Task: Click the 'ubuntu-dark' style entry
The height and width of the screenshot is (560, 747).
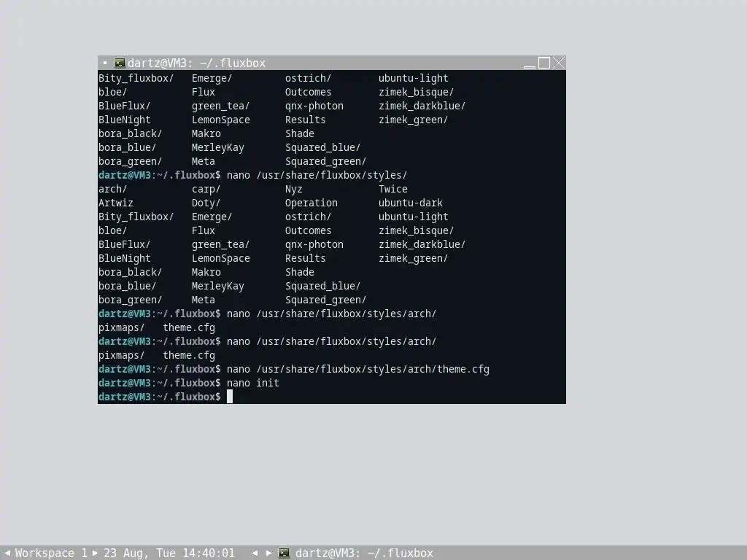Action: 411,203
